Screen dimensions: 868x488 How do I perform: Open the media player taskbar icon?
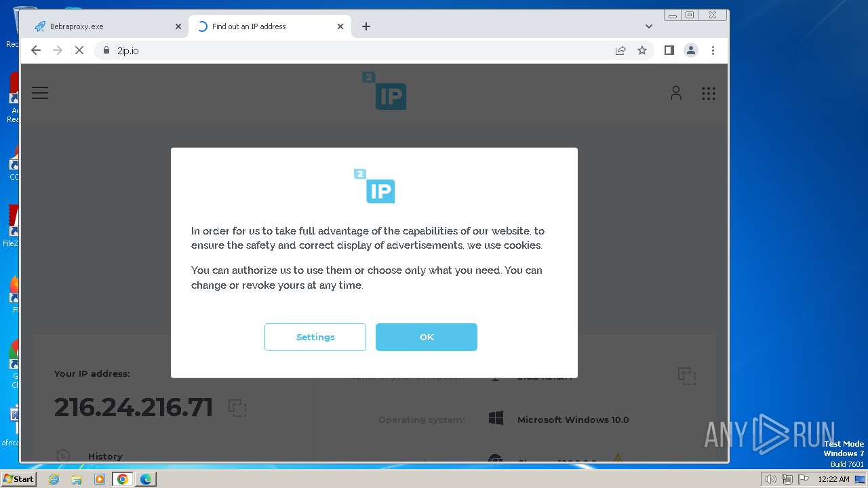[100, 479]
